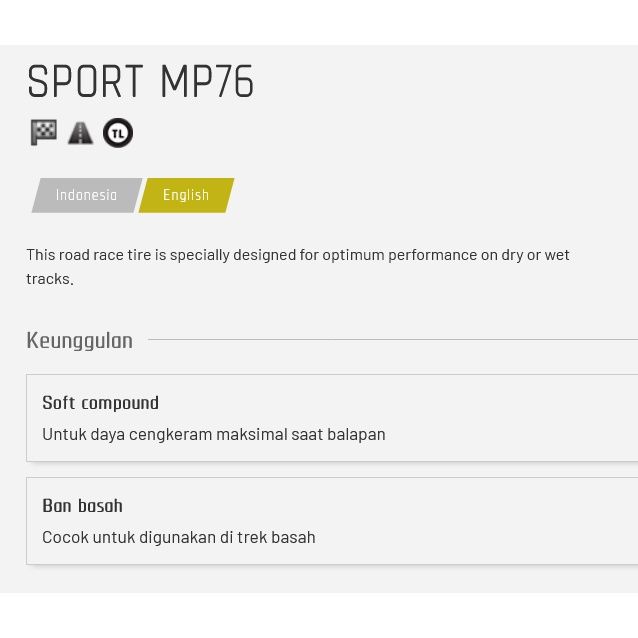The image size is (638, 638).
Task: Click the "This road race tire" description line
Action: point(297,254)
